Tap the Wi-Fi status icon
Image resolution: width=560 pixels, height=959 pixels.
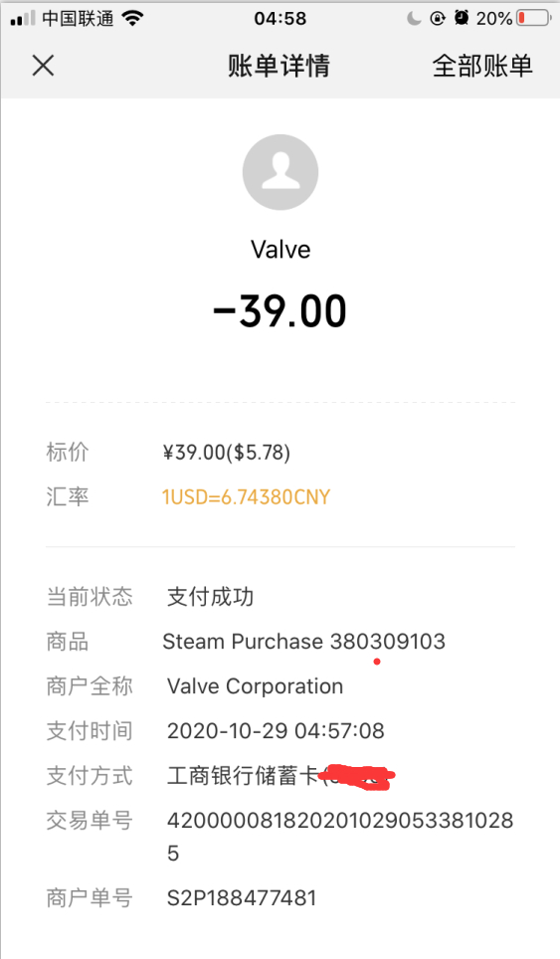[x=132, y=18]
